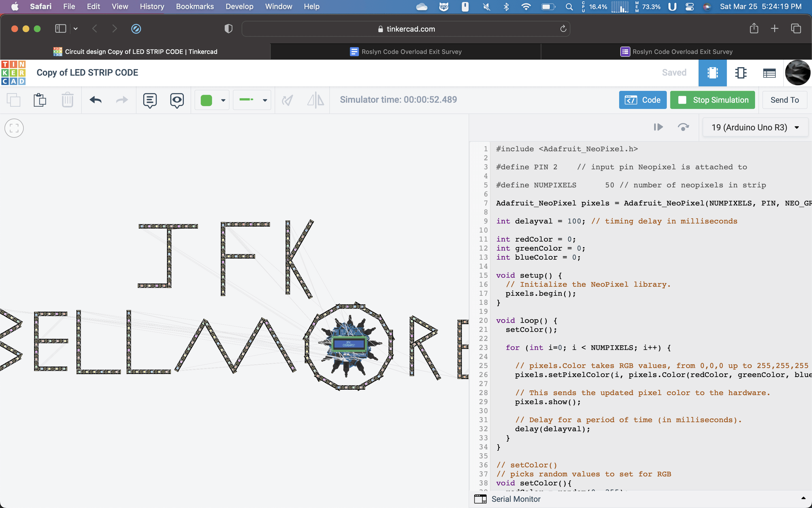Image resolution: width=812 pixels, height=508 pixels.
Task: Click the Simulator time readout
Action: click(398, 100)
